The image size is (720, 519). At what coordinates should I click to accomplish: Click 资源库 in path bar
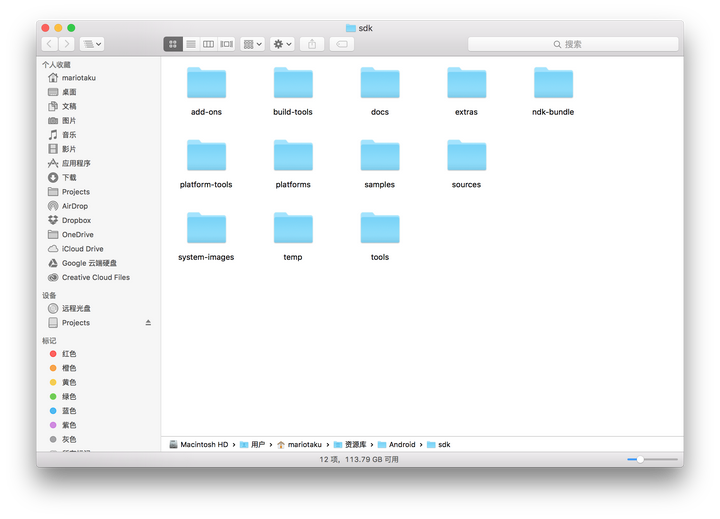pyautogui.click(x=350, y=444)
